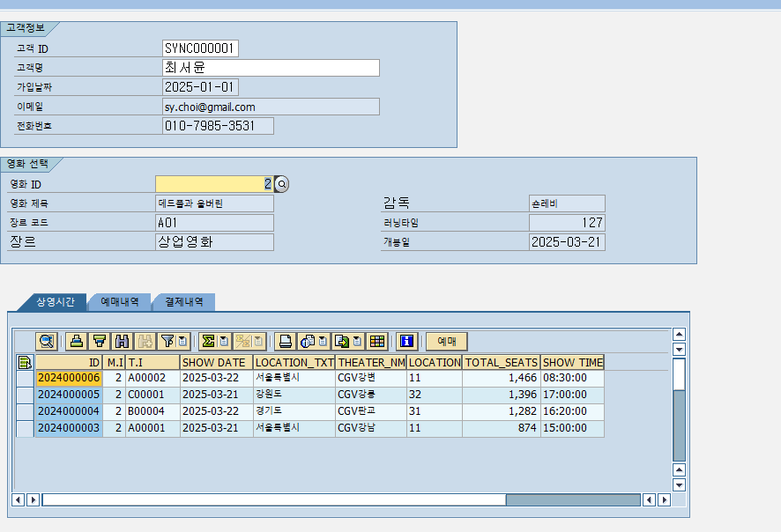Open the Views icon in grid toolbar

(308, 342)
